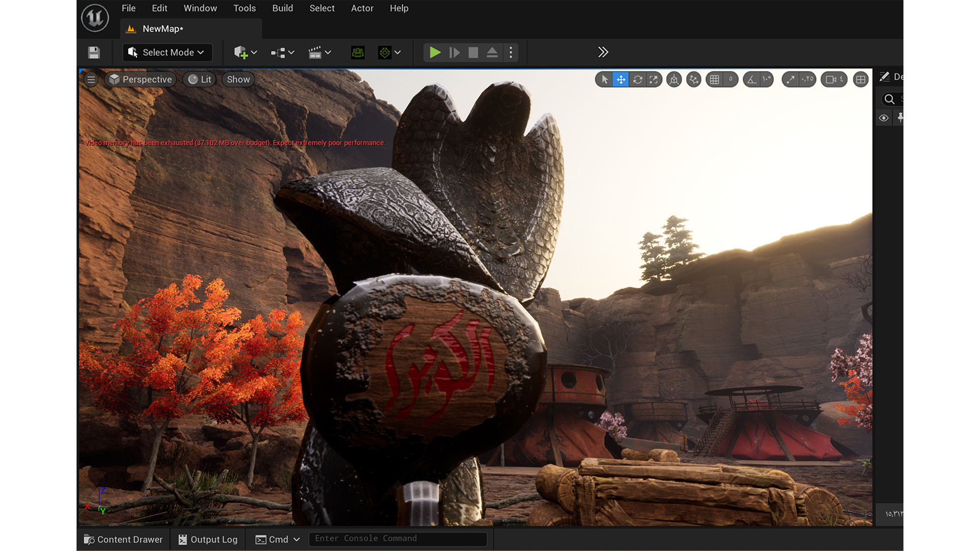
Task: Click the surface snapping icon
Action: click(x=693, y=80)
